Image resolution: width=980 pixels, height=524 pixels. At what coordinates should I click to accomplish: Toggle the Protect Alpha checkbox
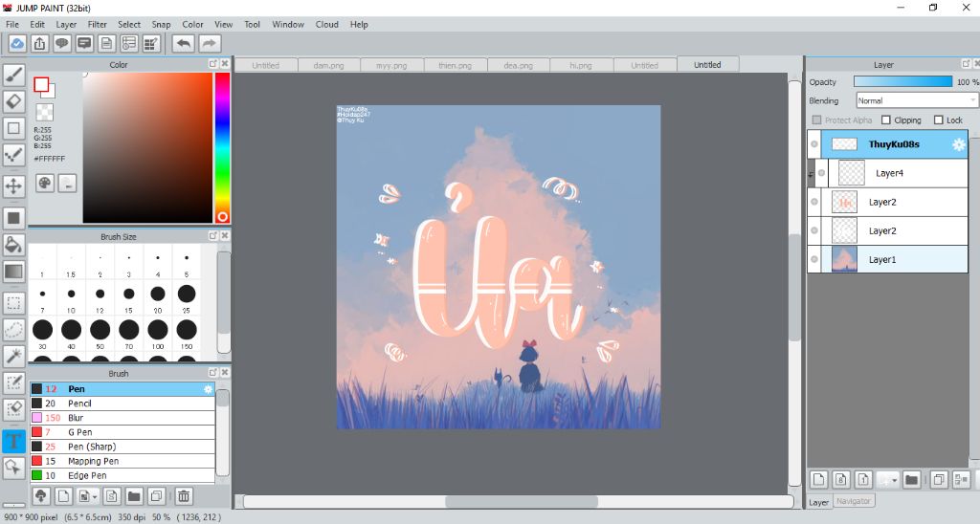coord(817,120)
